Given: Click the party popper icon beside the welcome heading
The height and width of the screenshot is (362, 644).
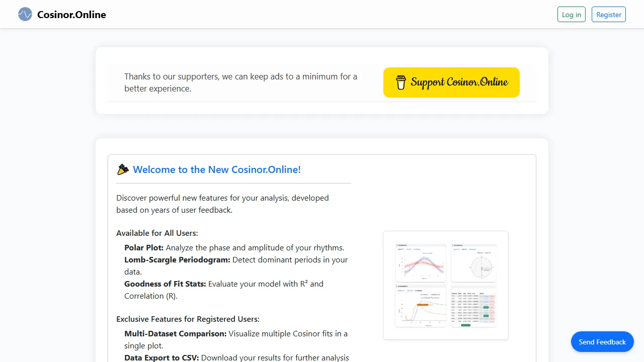Looking at the screenshot, I should point(122,169).
